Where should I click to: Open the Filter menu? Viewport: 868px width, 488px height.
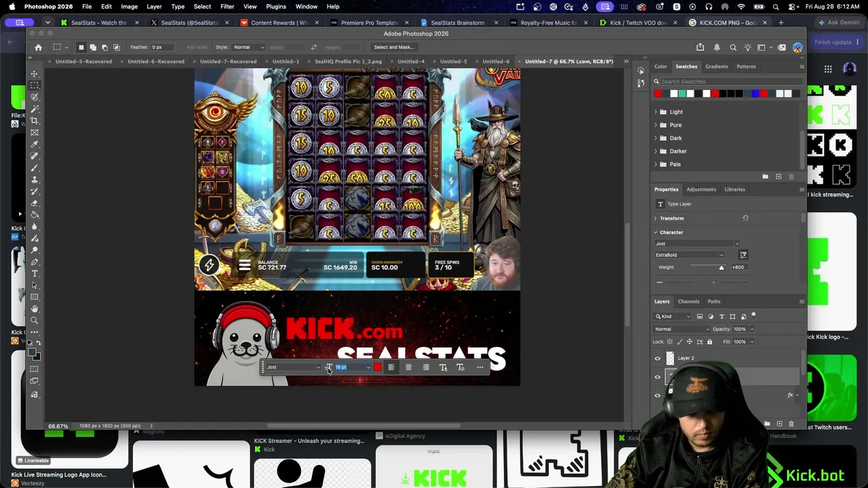tap(227, 7)
